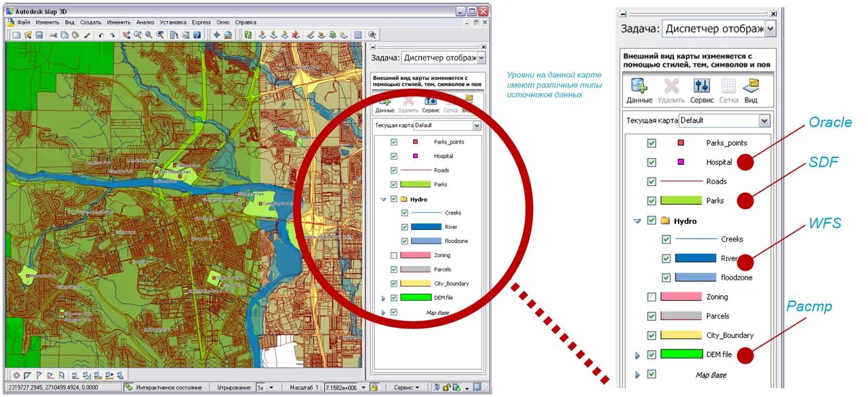Image resolution: width=868 pixels, height=397 pixels.
Task: Open the Анализ menu
Action: 145,22
